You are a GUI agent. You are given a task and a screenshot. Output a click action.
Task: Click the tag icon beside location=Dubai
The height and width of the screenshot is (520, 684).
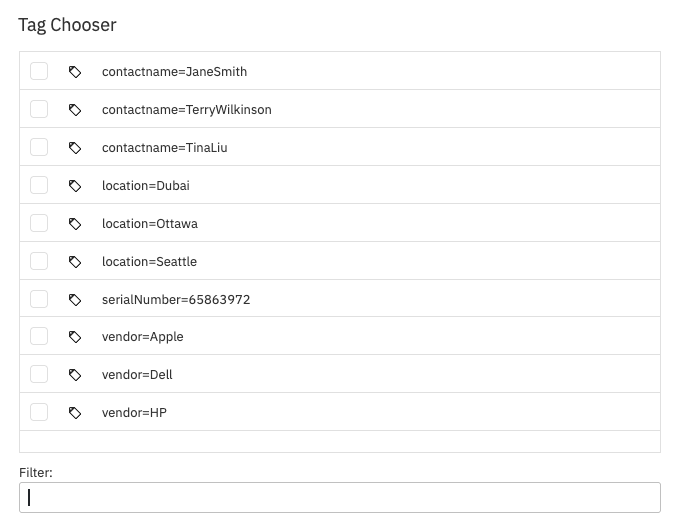75,186
